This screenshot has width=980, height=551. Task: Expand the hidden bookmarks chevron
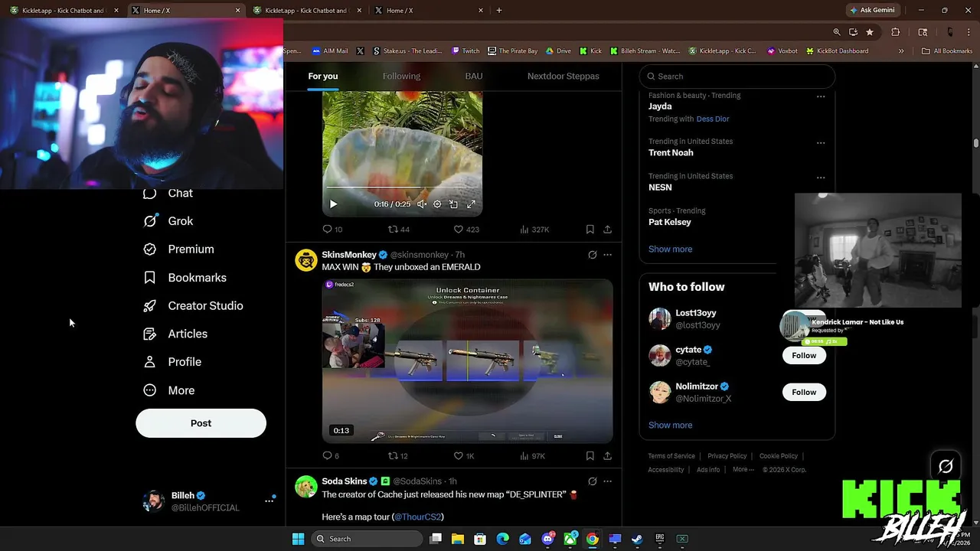point(901,51)
